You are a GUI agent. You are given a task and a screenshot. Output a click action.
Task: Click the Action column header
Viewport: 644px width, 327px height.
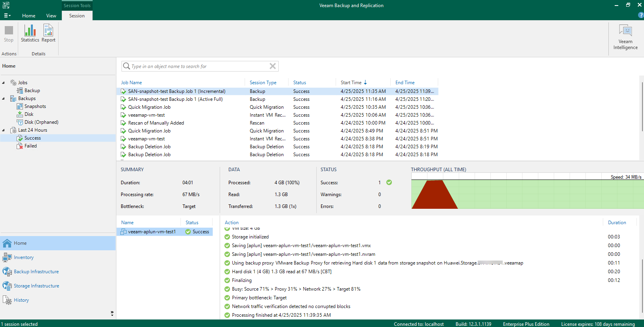pyautogui.click(x=232, y=223)
